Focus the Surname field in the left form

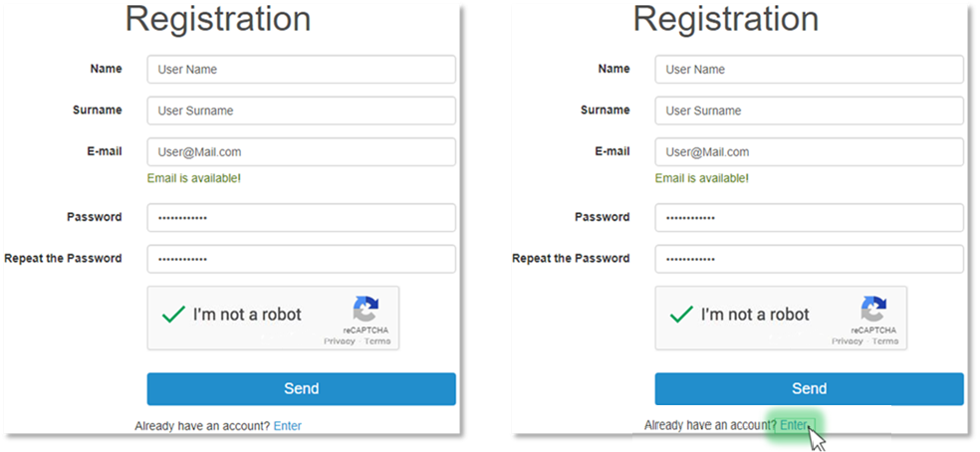[301, 111]
